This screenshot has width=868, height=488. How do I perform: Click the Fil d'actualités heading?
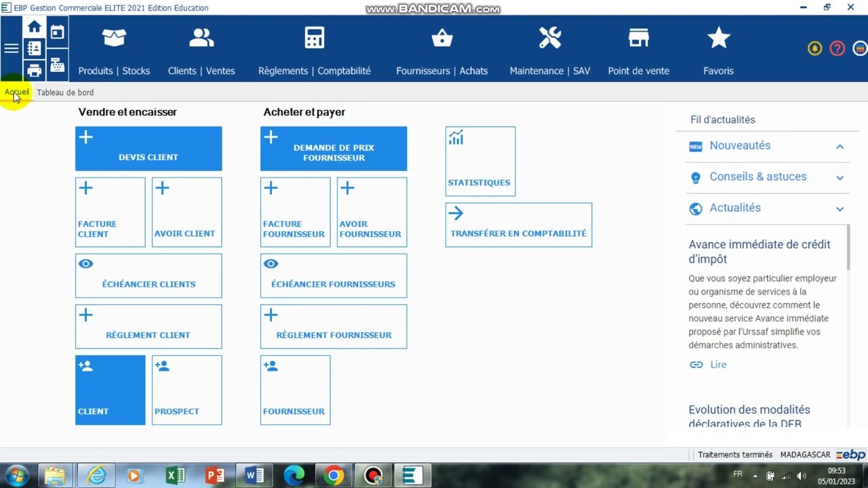723,119
